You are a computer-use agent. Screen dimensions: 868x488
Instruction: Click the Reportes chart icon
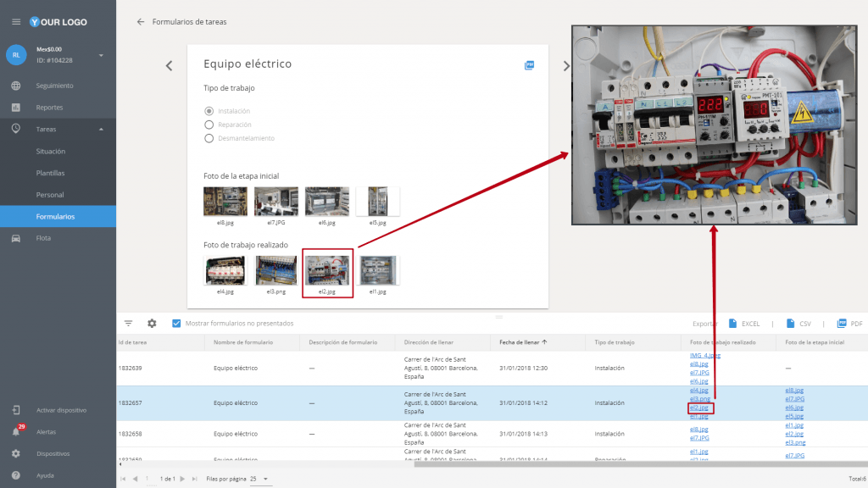[16, 108]
